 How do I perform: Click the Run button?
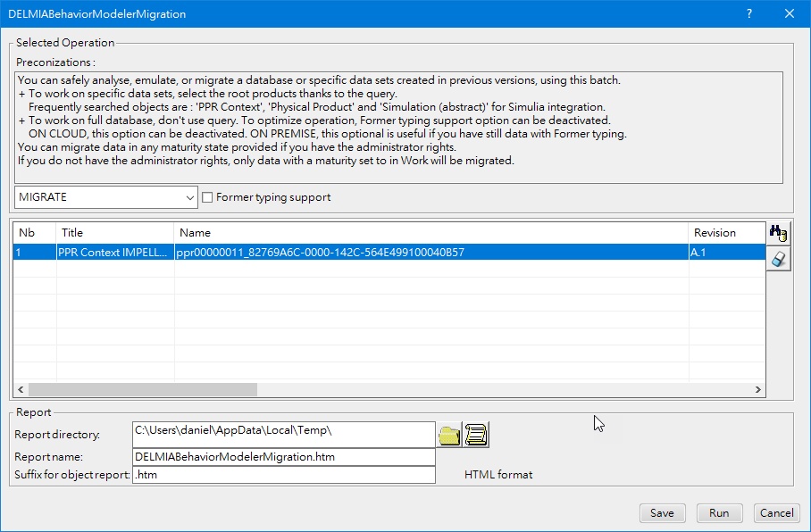[720, 513]
